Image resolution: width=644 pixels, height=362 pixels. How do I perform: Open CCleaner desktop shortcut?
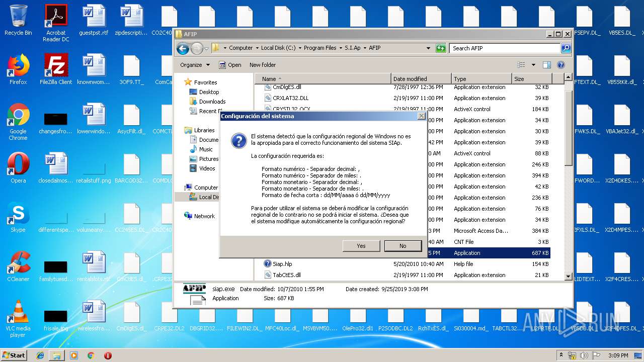click(18, 266)
